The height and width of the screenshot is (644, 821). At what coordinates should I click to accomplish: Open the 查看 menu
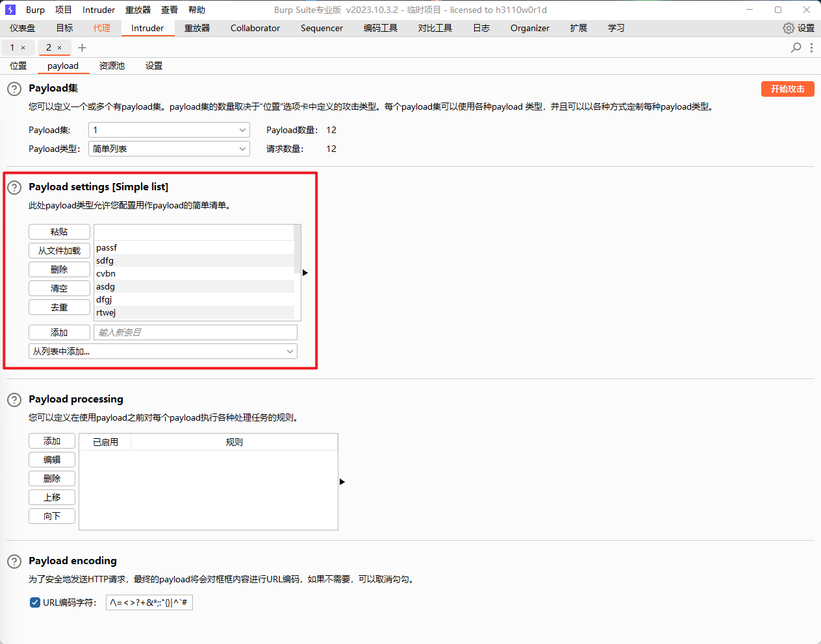tap(170, 10)
